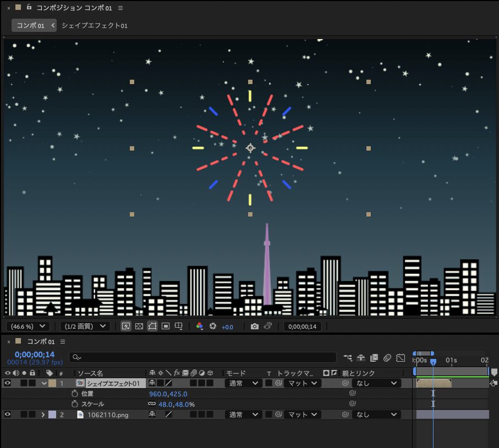The image size is (499, 448).
Task: Toggle solo for シェイプエフェクト01 layer
Action: click(24, 383)
